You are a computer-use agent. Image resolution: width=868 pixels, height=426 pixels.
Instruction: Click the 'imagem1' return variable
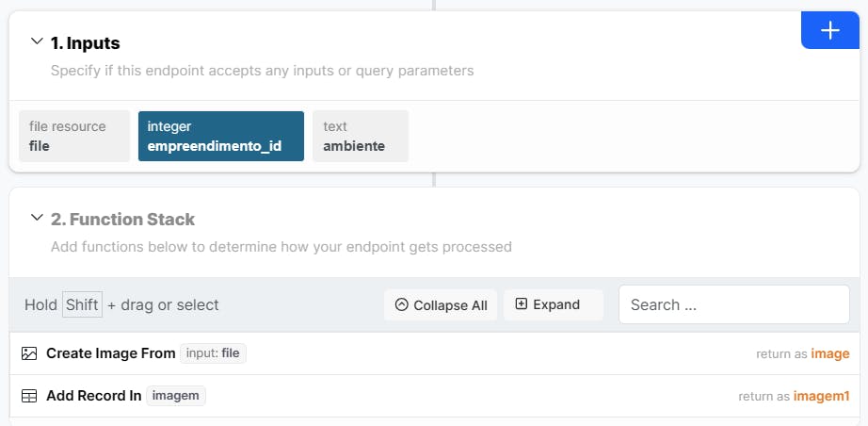(x=821, y=397)
